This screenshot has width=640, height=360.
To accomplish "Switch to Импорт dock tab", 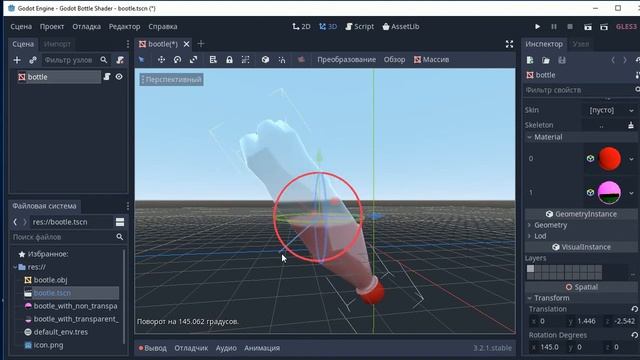I will pos(57,44).
